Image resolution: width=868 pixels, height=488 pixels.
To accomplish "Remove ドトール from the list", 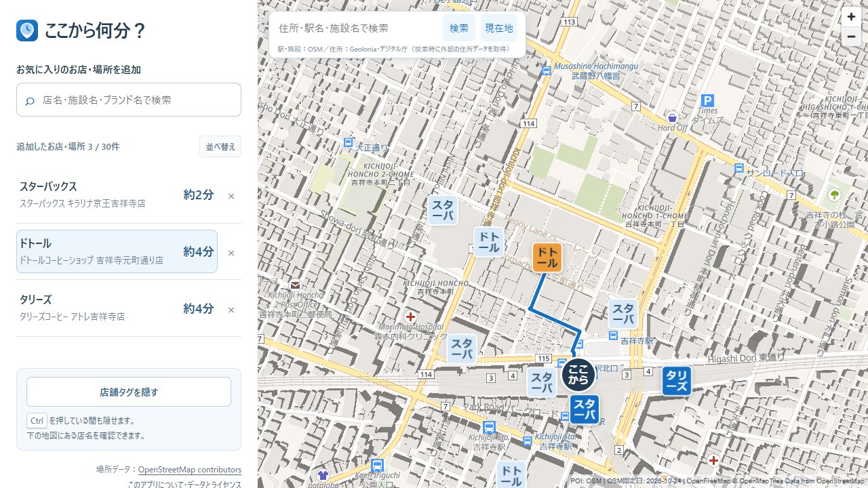I will [231, 253].
